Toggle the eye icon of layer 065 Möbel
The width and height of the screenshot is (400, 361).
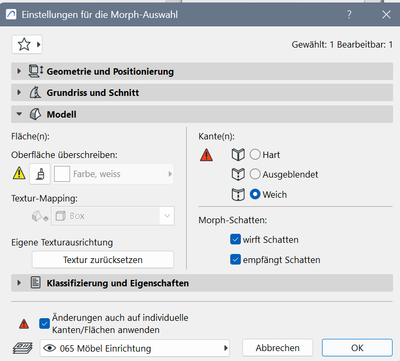pos(49,348)
